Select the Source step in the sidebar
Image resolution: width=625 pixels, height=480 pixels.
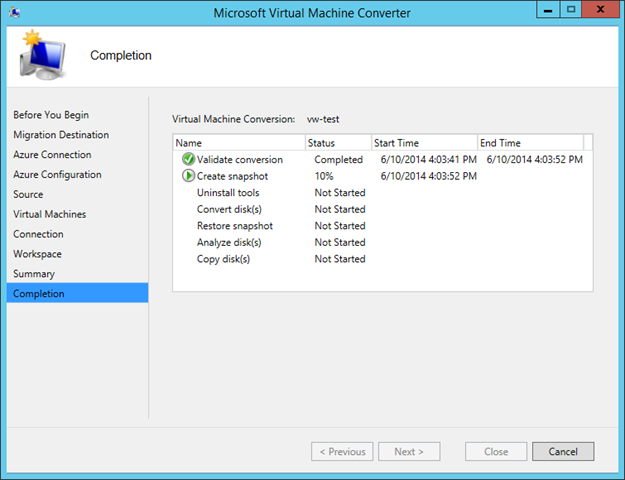[28, 195]
